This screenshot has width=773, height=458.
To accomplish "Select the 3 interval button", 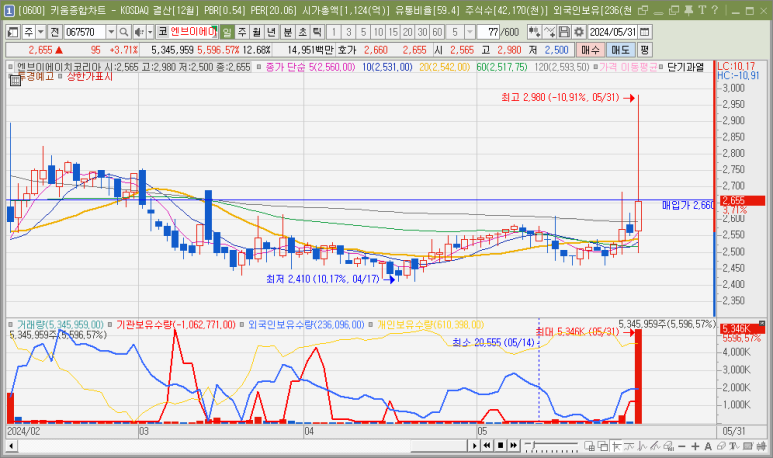I will [x=349, y=33].
